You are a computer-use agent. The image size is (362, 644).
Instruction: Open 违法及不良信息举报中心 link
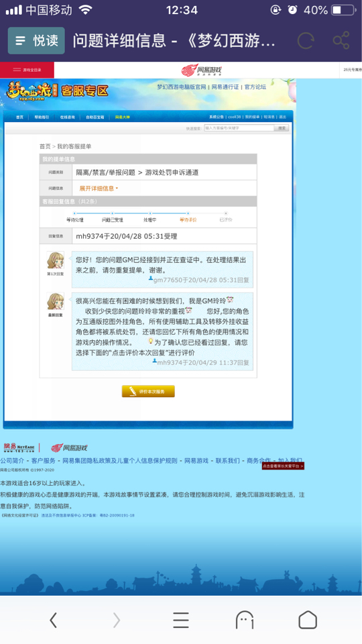click(61, 515)
